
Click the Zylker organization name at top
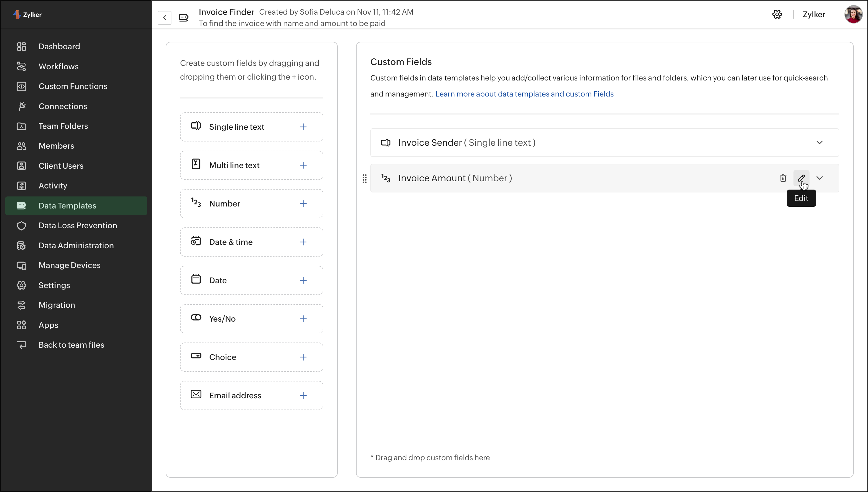[x=814, y=15]
